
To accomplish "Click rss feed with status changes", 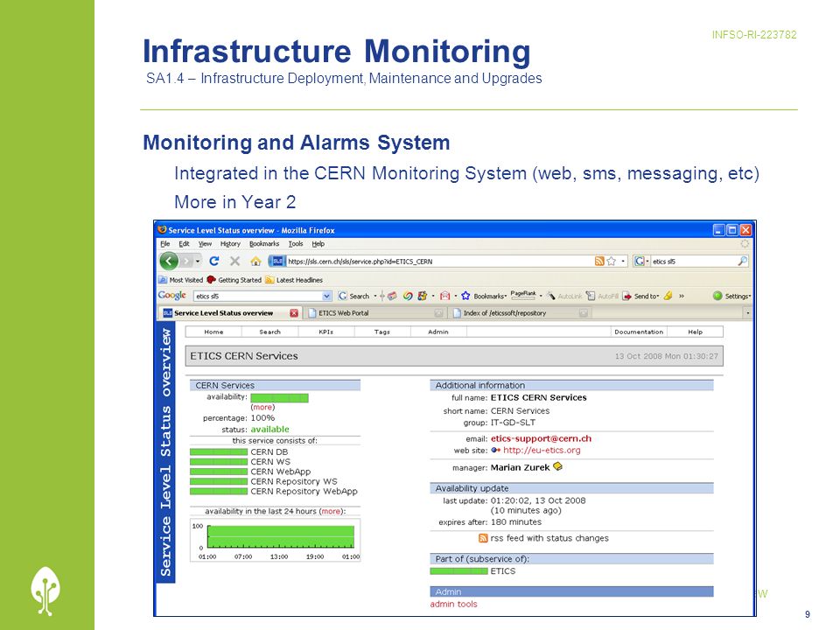I will [544, 538].
